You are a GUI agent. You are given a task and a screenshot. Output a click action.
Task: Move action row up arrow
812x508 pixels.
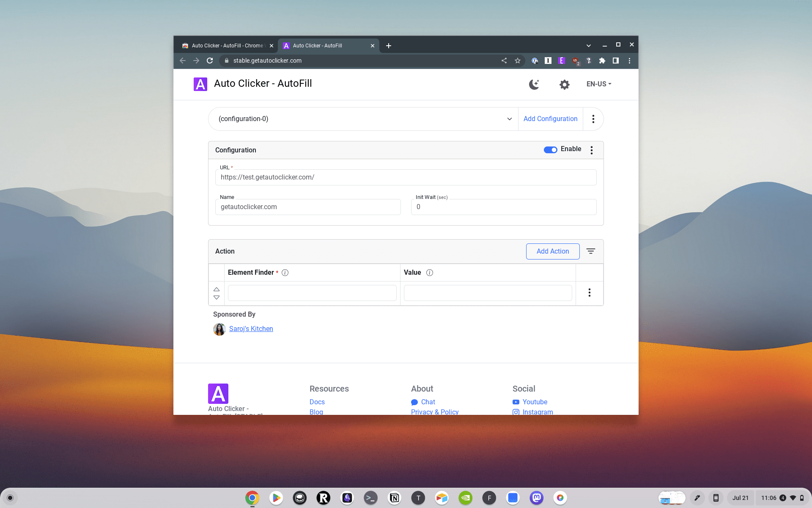coord(217,290)
